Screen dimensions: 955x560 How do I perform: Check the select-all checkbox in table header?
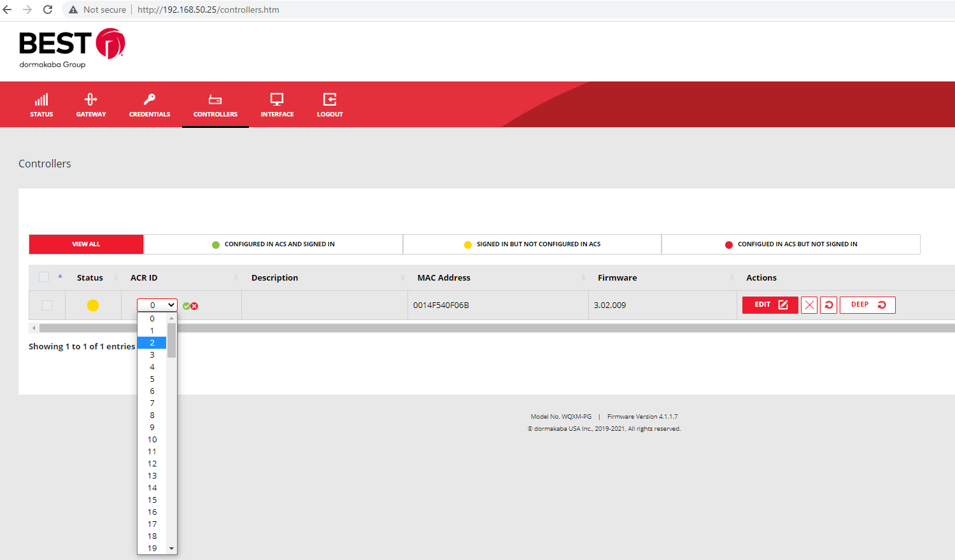[43, 277]
